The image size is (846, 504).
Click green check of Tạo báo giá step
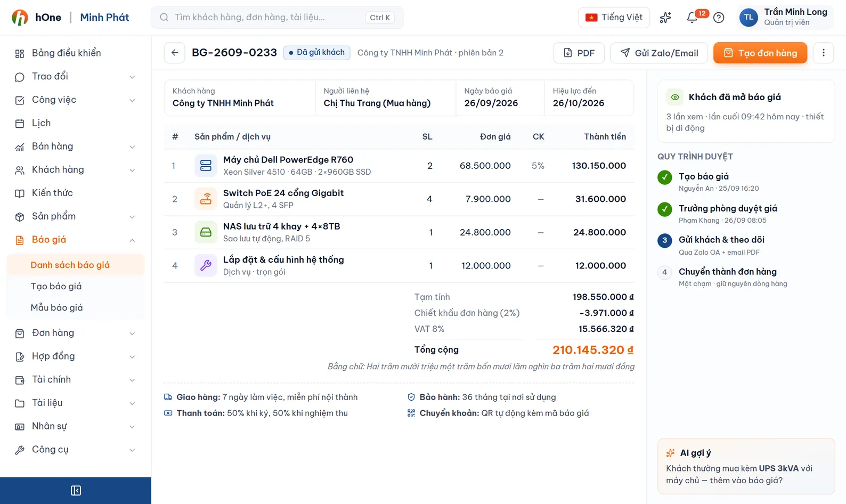pyautogui.click(x=665, y=177)
